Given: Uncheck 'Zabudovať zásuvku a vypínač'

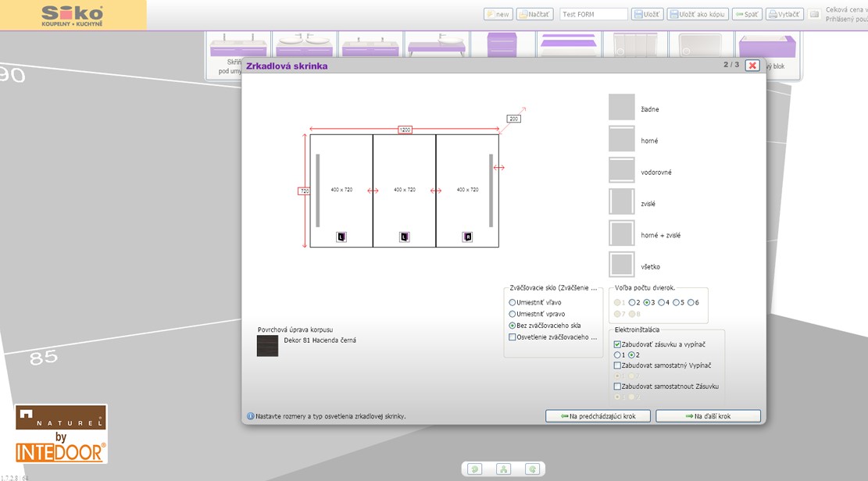Looking at the screenshot, I should point(618,344).
